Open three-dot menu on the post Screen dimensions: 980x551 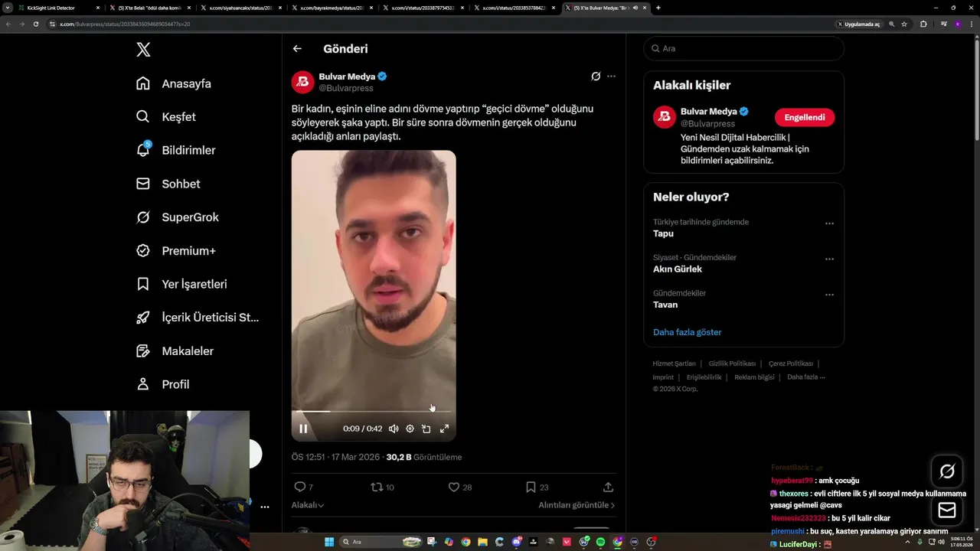611,77
